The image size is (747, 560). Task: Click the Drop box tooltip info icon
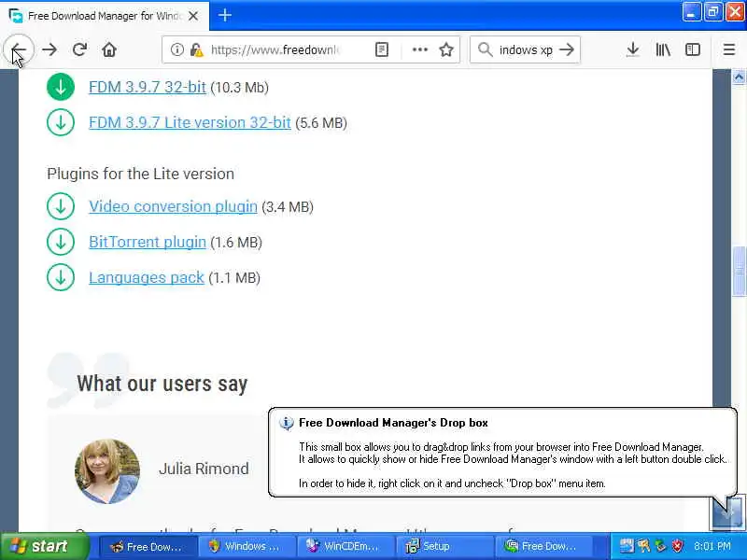coord(286,423)
